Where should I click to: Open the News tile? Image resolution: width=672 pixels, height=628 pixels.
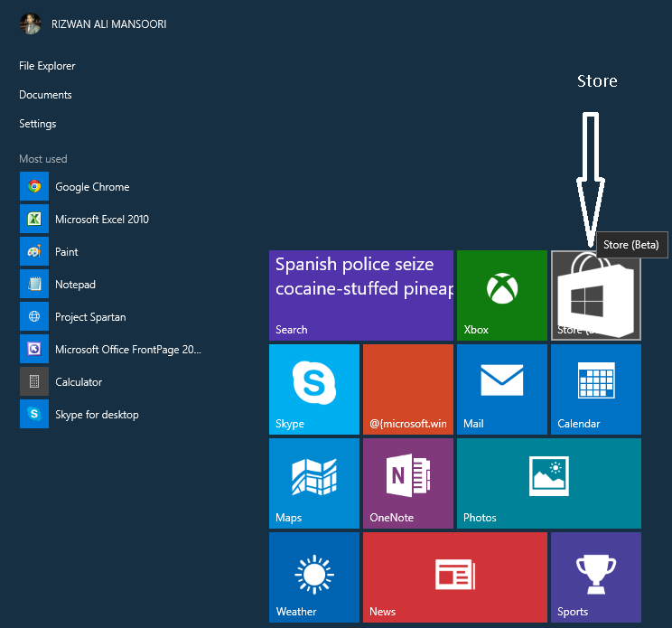click(x=455, y=577)
